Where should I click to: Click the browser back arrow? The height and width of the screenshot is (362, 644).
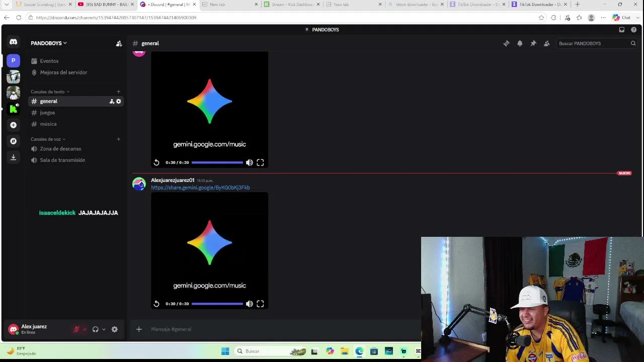7,18
